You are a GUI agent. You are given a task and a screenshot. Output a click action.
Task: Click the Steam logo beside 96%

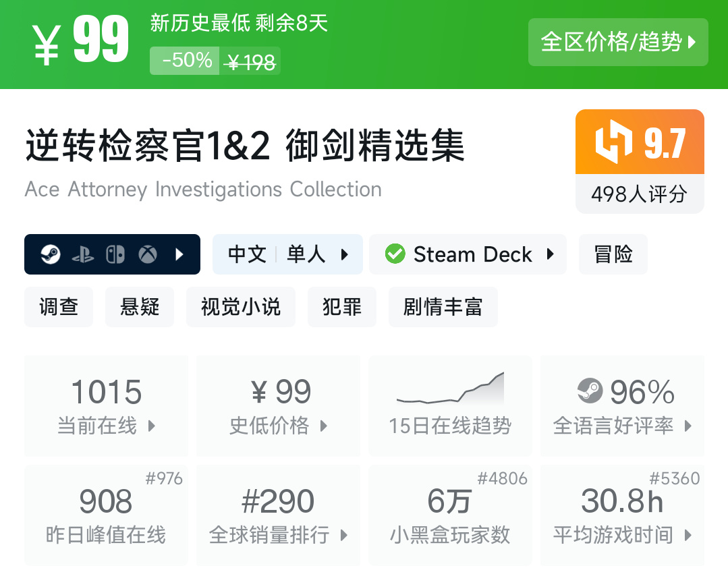tap(590, 391)
